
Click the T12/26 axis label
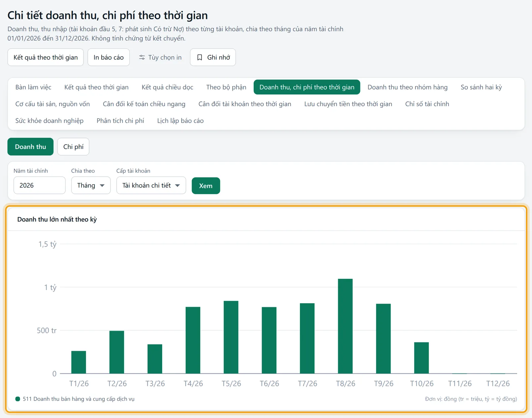(498, 383)
